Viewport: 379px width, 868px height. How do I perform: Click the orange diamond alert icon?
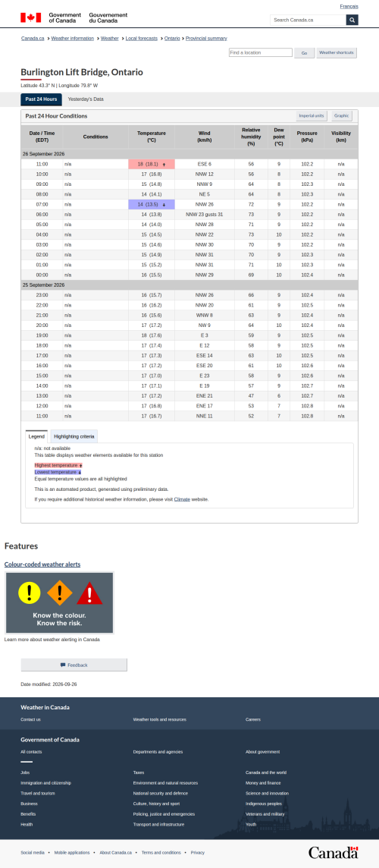[x=60, y=593]
